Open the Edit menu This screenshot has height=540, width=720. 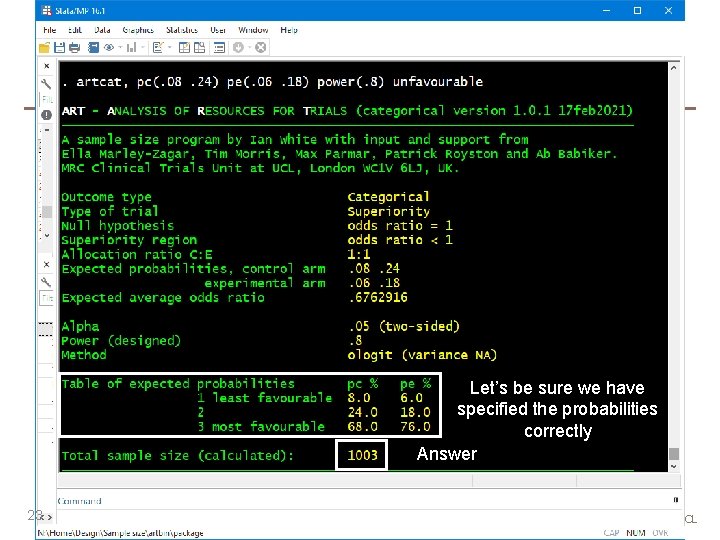point(75,30)
